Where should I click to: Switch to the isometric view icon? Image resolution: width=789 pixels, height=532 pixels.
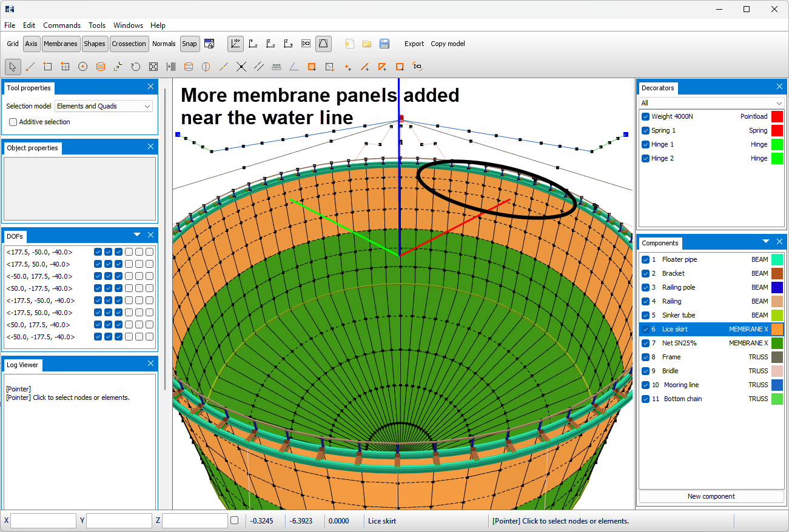pos(235,44)
